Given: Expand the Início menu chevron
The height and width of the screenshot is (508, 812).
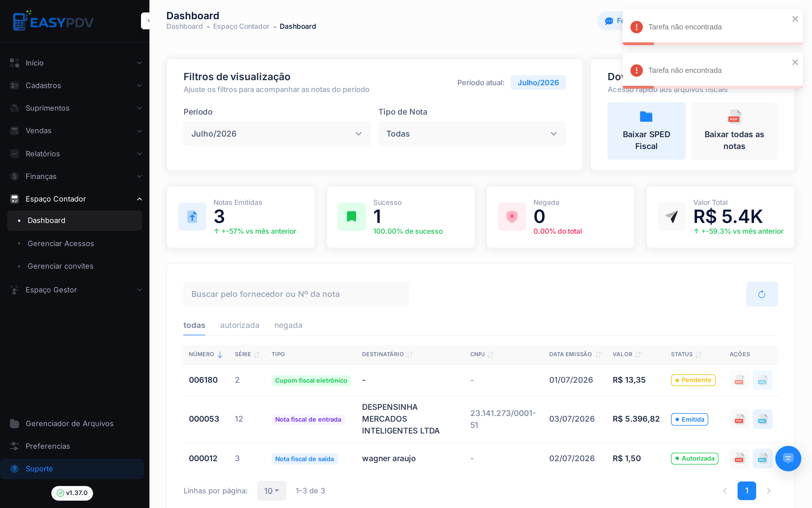Looking at the screenshot, I should coord(140,63).
